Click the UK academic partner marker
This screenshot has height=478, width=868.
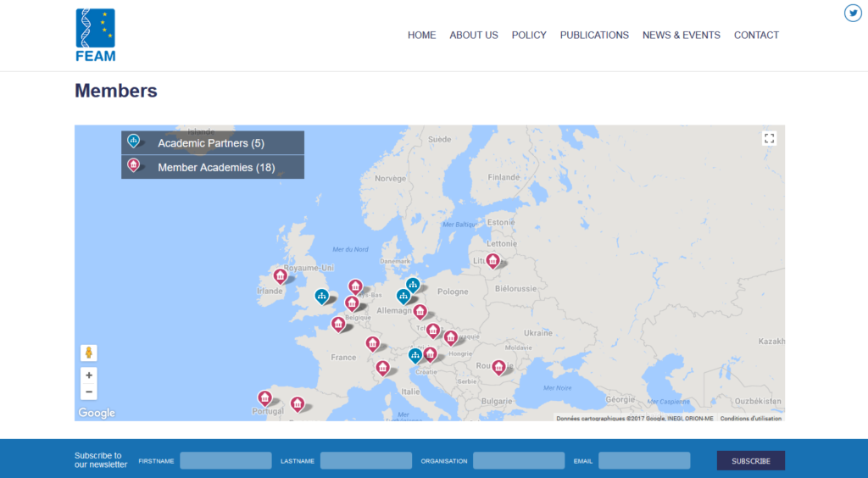pos(321,295)
